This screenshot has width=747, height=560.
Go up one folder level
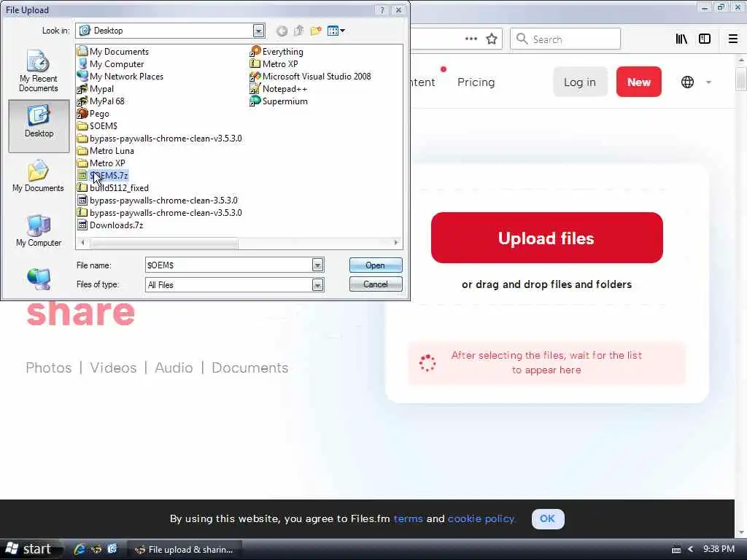[298, 31]
